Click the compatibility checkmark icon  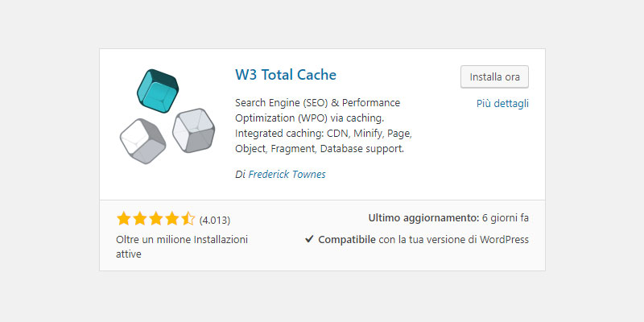(309, 239)
